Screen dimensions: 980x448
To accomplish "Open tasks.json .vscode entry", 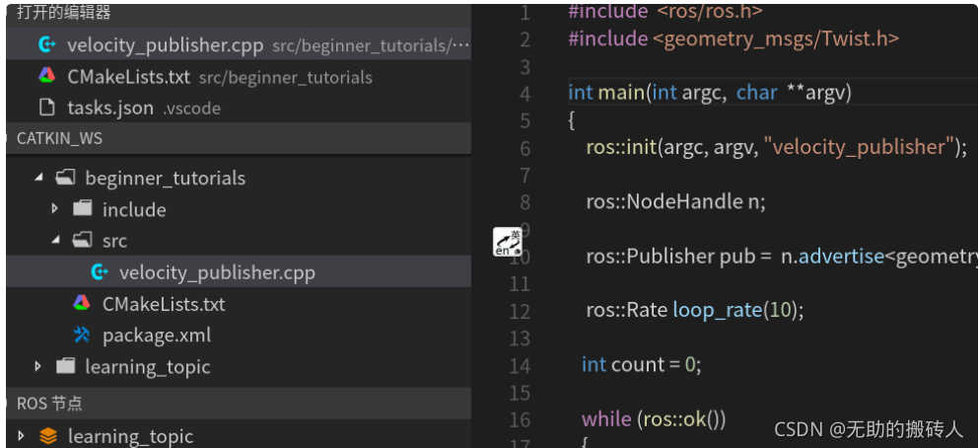I will pos(239,108).
